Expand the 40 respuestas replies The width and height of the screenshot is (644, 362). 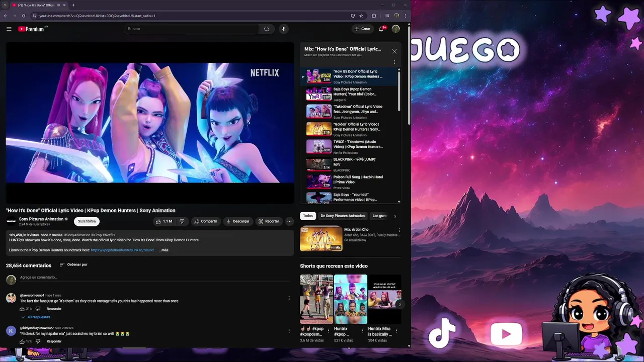tap(35, 317)
